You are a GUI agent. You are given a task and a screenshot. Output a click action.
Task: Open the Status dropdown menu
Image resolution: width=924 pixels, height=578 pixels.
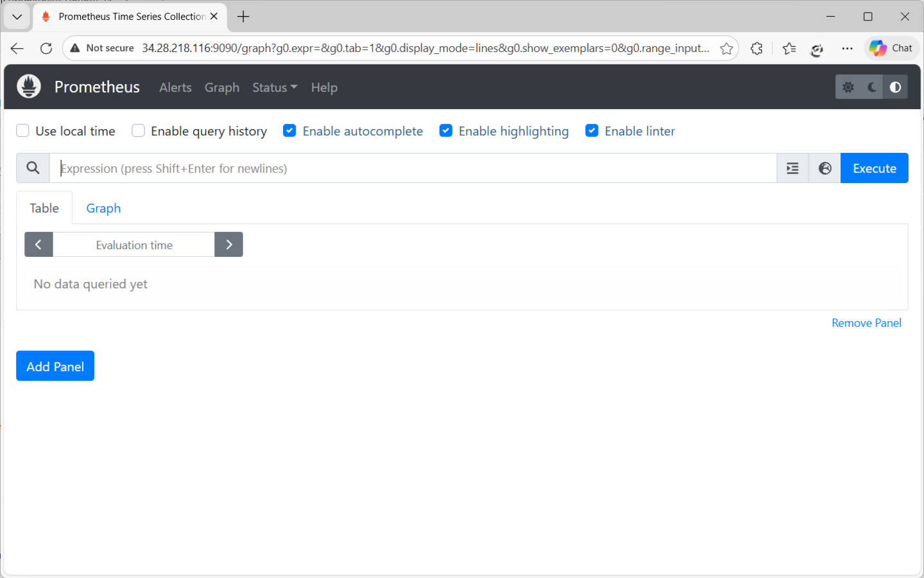pyautogui.click(x=275, y=87)
